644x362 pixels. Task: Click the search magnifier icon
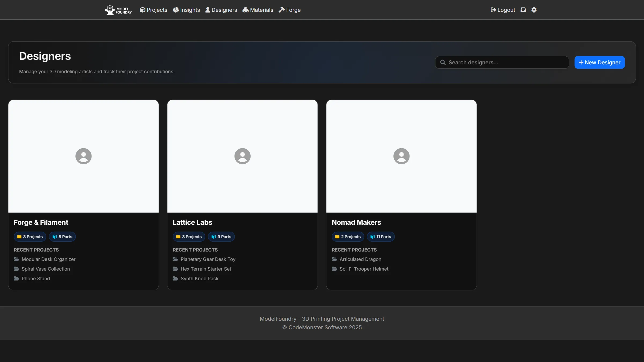[443, 62]
